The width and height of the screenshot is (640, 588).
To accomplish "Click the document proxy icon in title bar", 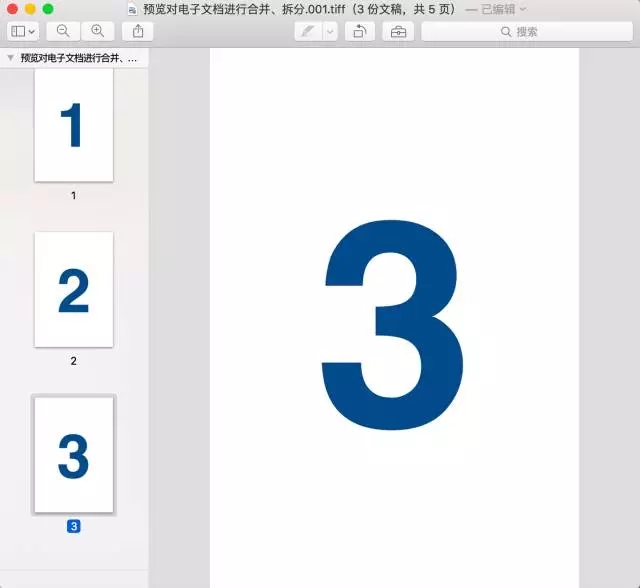I will click(x=133, y=9).
